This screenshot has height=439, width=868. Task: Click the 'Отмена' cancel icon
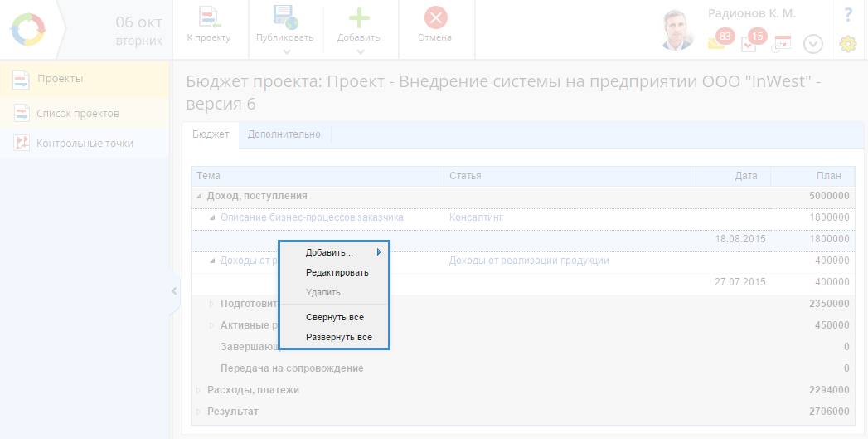(434, 17)
